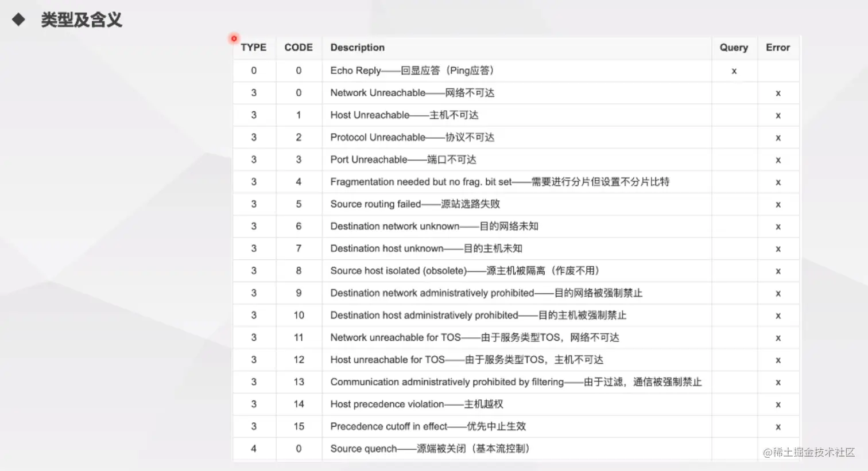This screenshot has width=868, height=471.
Task: Click Destination host administratively prohibited text
Action: pyautogui.click(x=478, y=316)
